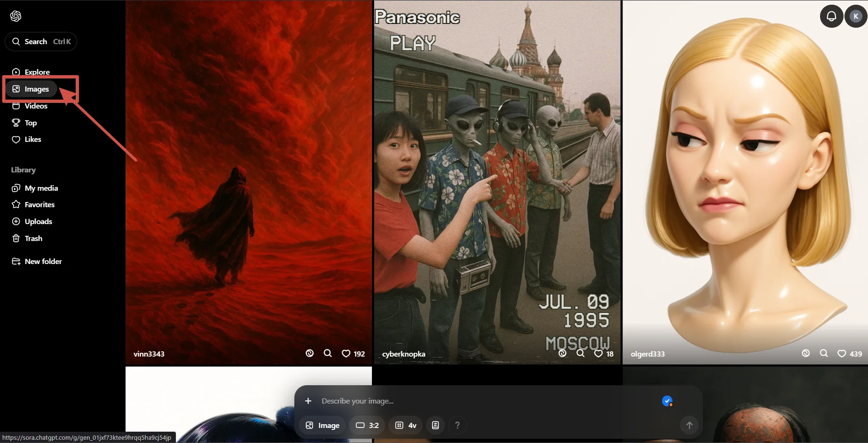868x443 pixels.
Task: Click magnifier icon on cyberknopka image
Action: coord(580,353)
